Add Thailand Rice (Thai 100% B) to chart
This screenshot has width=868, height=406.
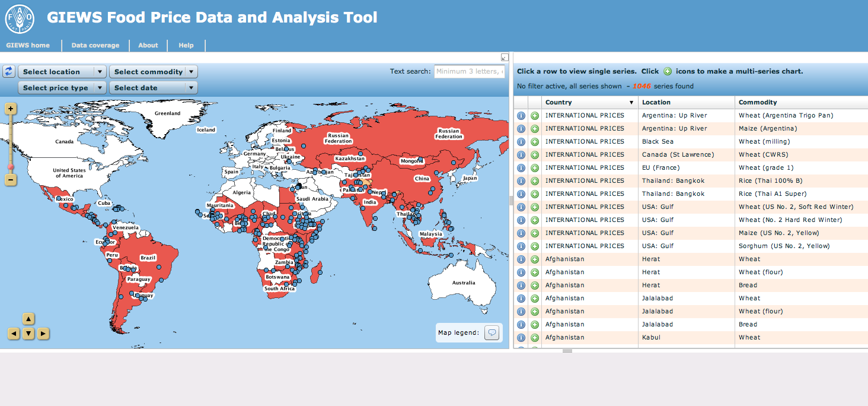[x=535, y=181]
